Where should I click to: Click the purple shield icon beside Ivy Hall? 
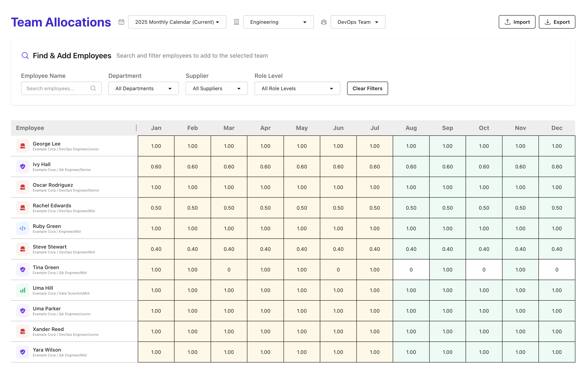pos(22,167)
